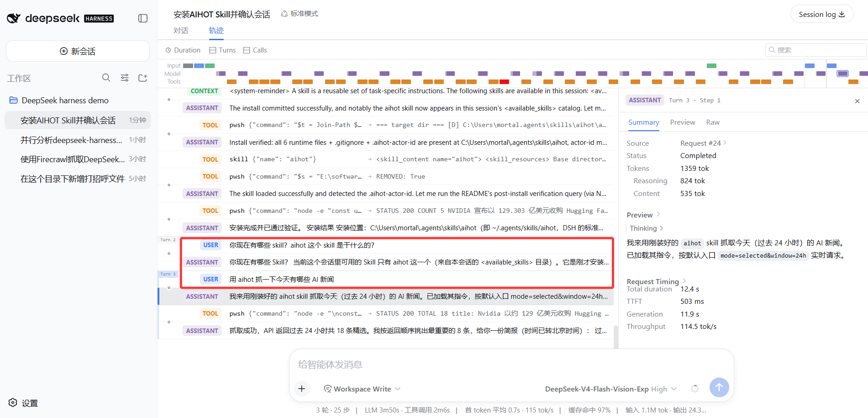Click the 标准模式 label
This screenshot has width=868, height=418.
(304, 14)
